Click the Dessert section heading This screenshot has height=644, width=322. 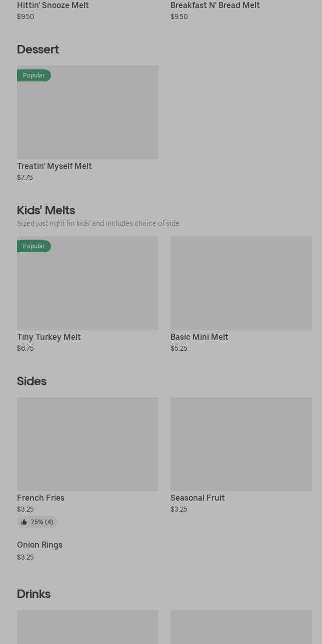38,49
